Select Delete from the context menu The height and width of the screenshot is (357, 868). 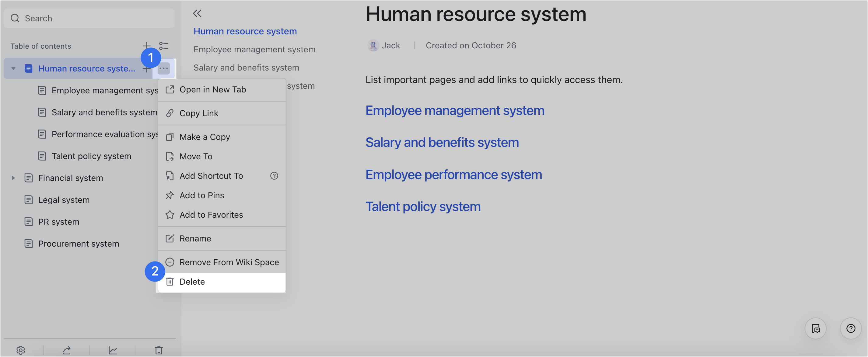click(192, 282)
